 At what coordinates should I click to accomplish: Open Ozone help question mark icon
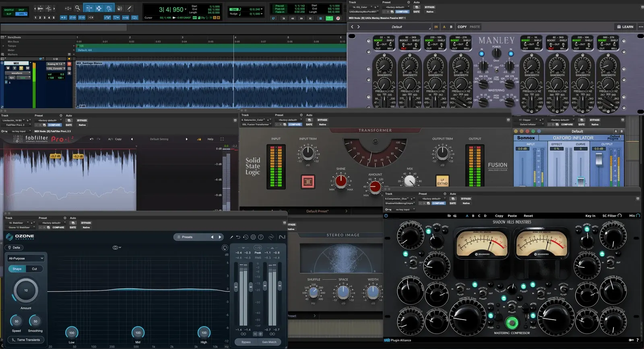[x=261, y=237]
